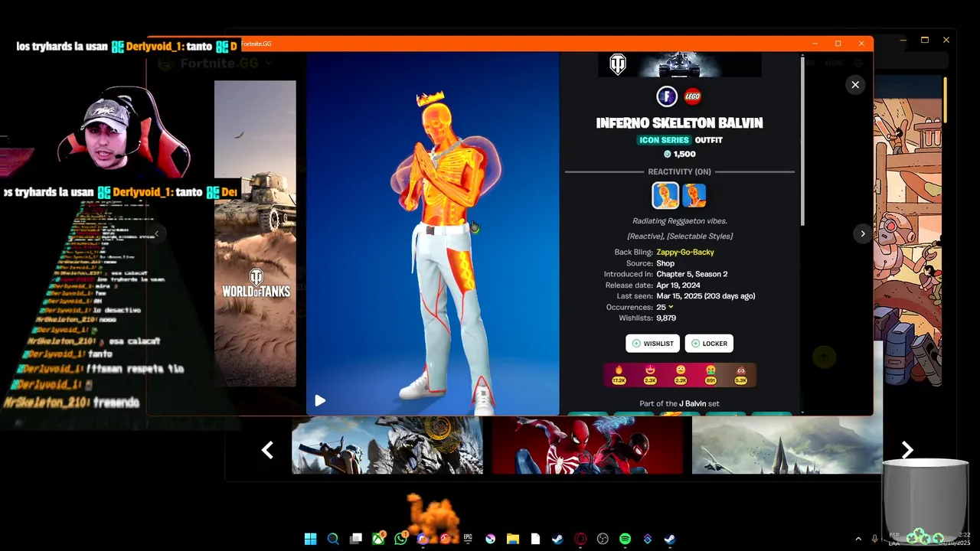Open Spotify from the taskbar
980x551 pixels.
[625, 539]
